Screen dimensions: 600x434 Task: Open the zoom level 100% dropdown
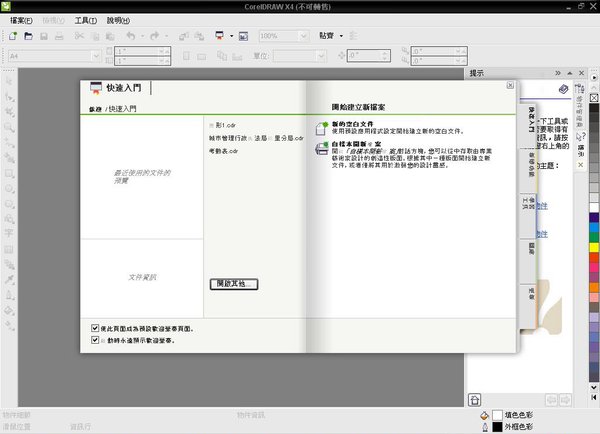coord(303,36)
